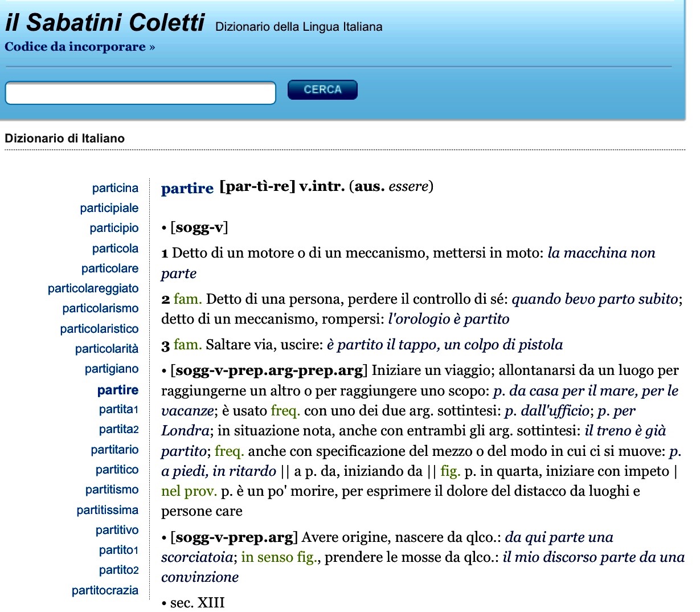700x612 pixels.
Task: Open the 'partigiano' entry
Action: [x=112, y=369]
